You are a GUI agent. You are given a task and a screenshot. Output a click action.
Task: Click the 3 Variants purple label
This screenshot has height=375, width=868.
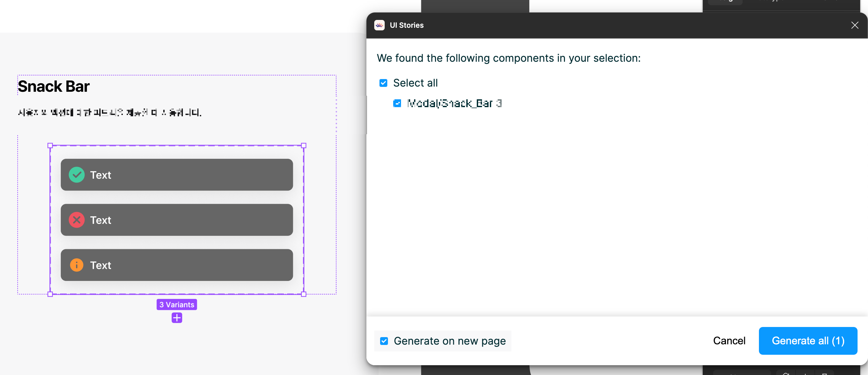click(177, 304)
